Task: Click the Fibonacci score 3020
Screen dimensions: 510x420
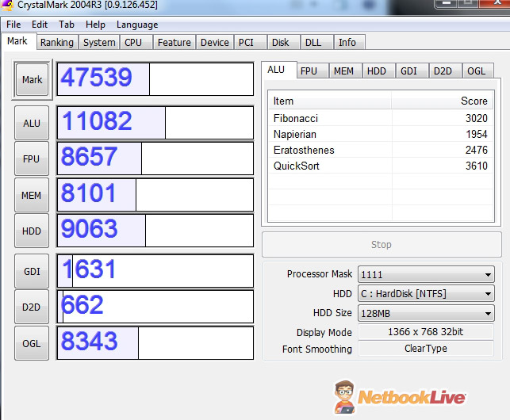Action: click(x=477, y=118)
